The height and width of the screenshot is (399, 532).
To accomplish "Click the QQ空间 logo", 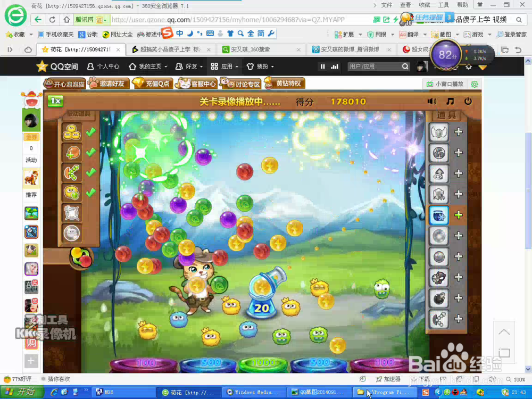I will [x=57, y=66].
